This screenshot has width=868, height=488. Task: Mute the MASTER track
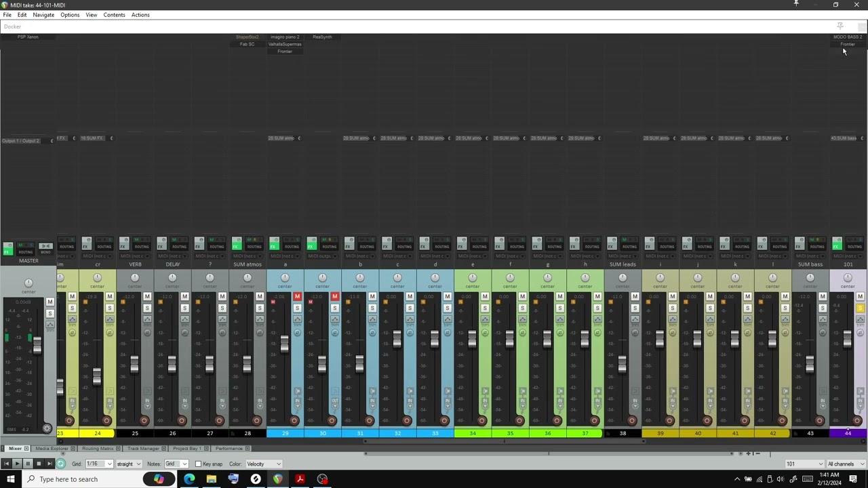coord(50,302)
